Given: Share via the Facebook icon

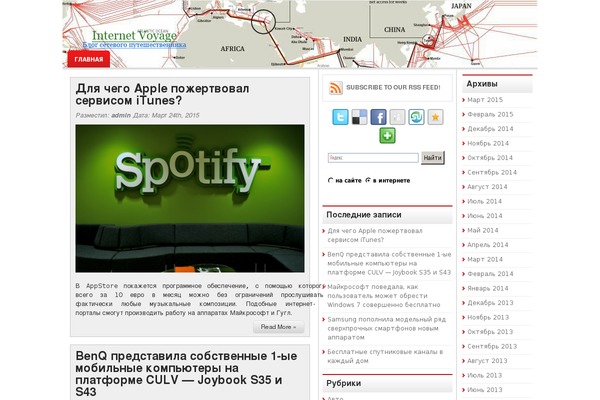Looking at the screenshot, I should click(378, 117).
